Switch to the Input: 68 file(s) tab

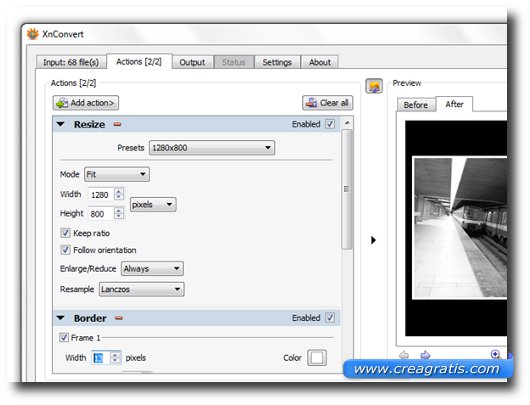pyautogui.click(x=71, y=62)
